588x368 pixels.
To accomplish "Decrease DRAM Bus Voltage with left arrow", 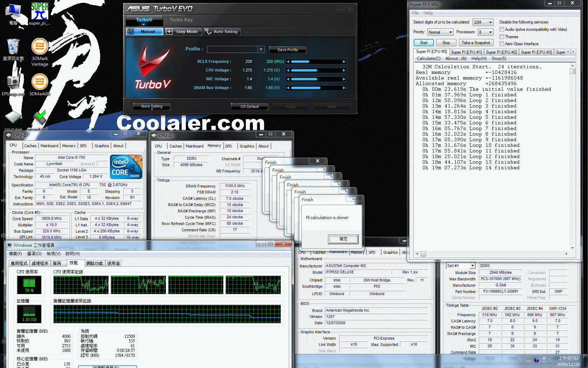I will pyautogui.click(x=288, y=88).
